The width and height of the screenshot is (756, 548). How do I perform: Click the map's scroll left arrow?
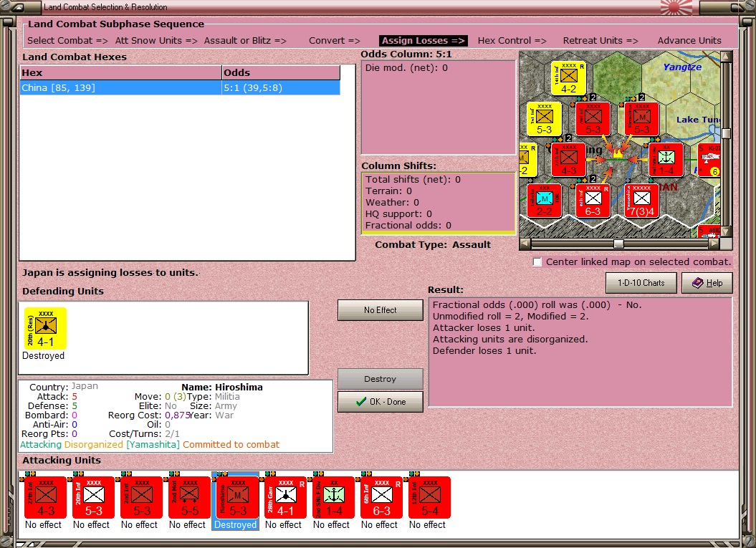coord(525,244)
